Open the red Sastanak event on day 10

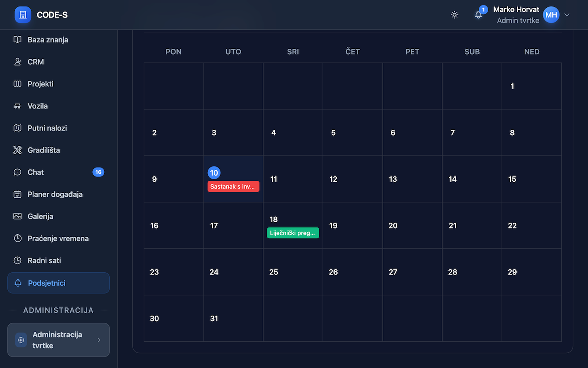pos(233,186)
